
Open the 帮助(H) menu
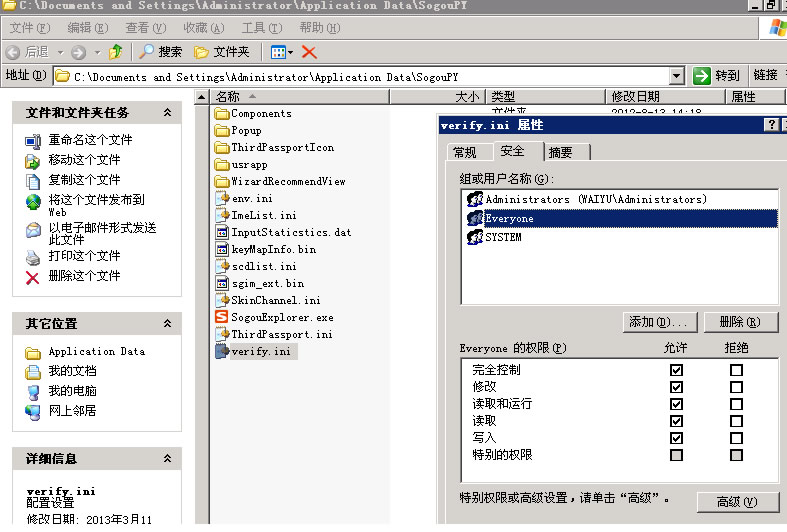320,28
